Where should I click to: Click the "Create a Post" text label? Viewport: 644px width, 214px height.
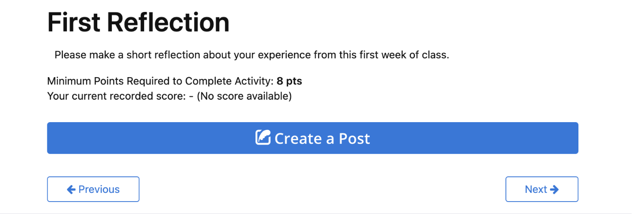322,138
